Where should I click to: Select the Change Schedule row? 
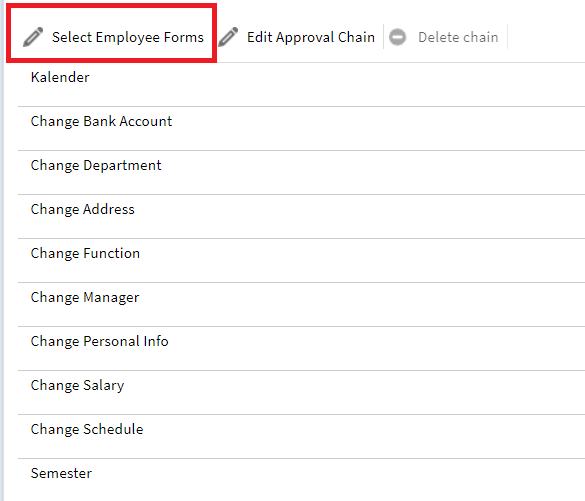click(x=301, y=437)
